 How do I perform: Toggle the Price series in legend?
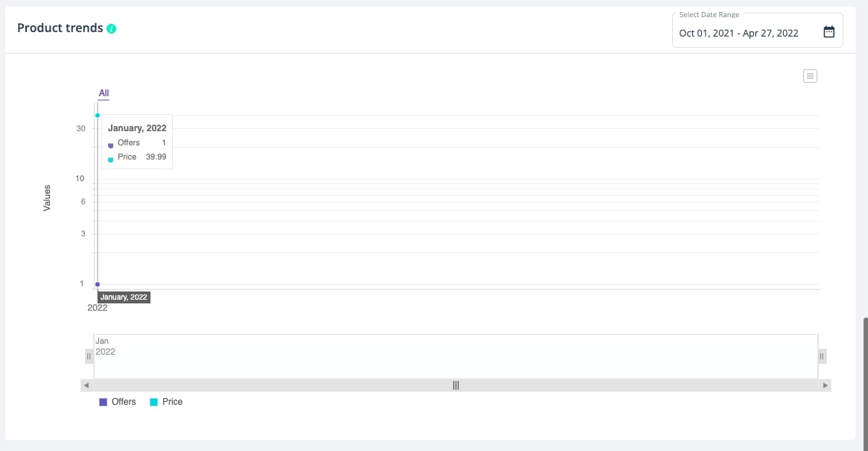(166, 402)
